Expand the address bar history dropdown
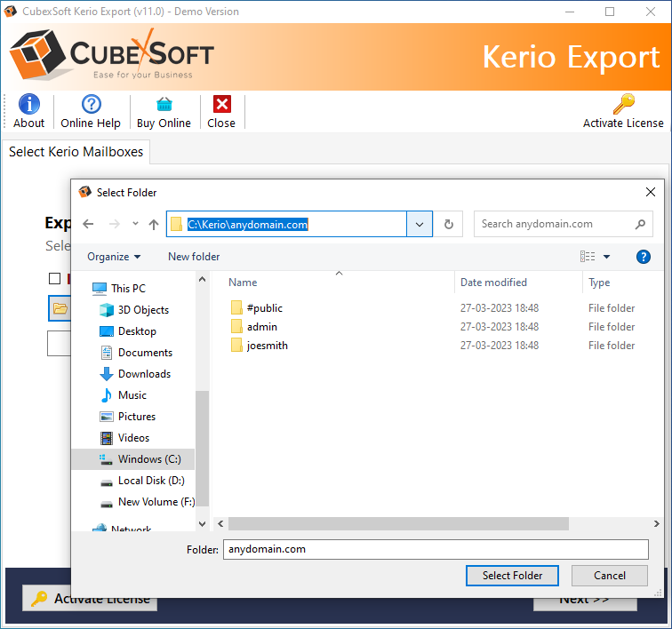 click(420, 224)
